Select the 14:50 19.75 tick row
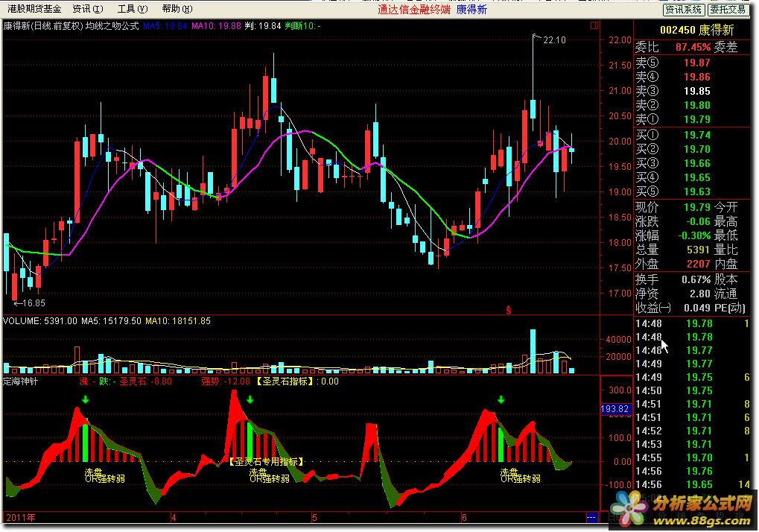 tap(692, 390)
